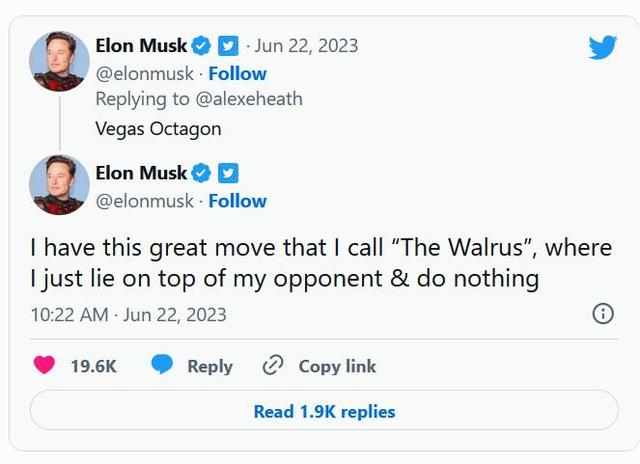This screenshot has height=464, width=640.
Task: Open the Read 1.9K replies button
Action: tap(324, 410)
